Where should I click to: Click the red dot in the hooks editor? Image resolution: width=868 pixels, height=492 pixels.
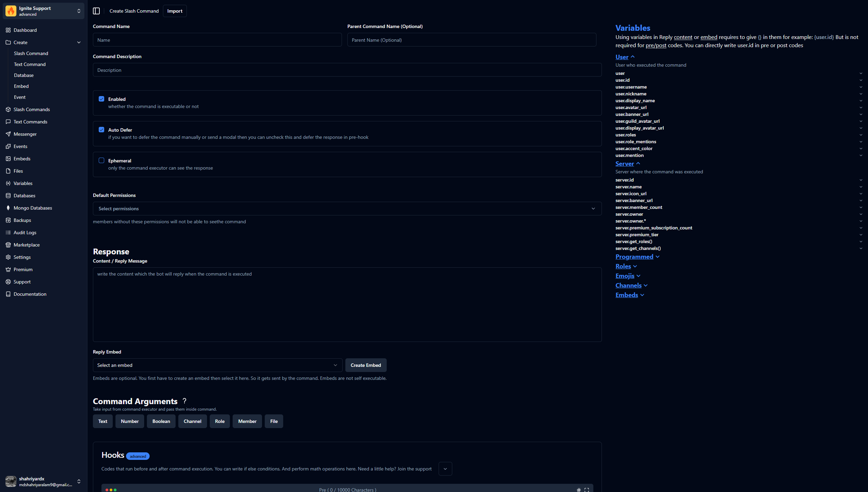coord(107,490)
